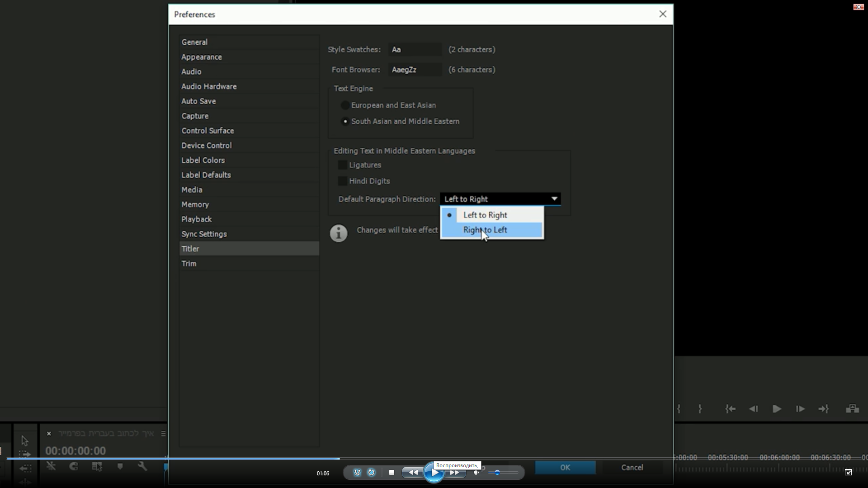This screenshot has width=868, height=488.
Task: Click the media player Play button
Action: click(434, 473)
